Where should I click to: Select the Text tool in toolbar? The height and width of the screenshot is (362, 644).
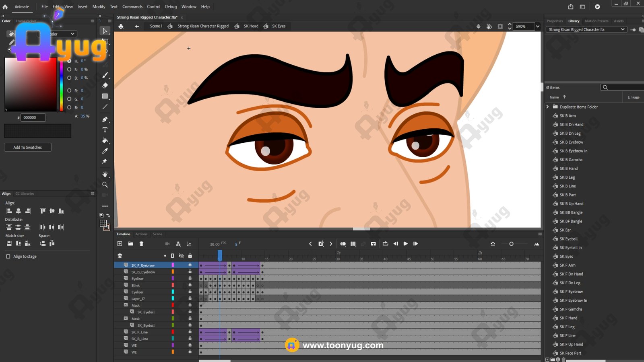(x=105, y=130)
